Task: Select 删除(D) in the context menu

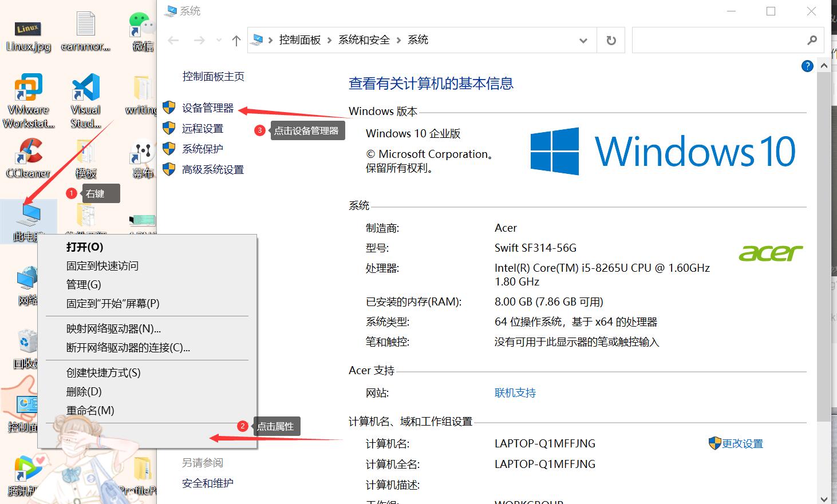Action: (x=83, y=391)
